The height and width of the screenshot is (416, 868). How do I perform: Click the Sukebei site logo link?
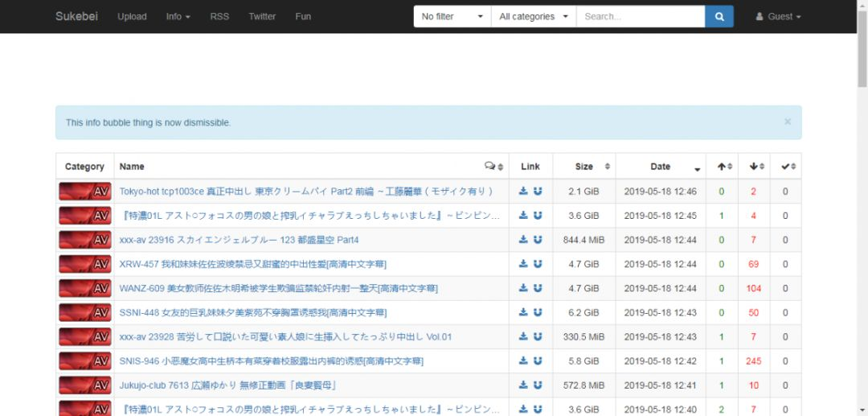click(x=76, y=17)
